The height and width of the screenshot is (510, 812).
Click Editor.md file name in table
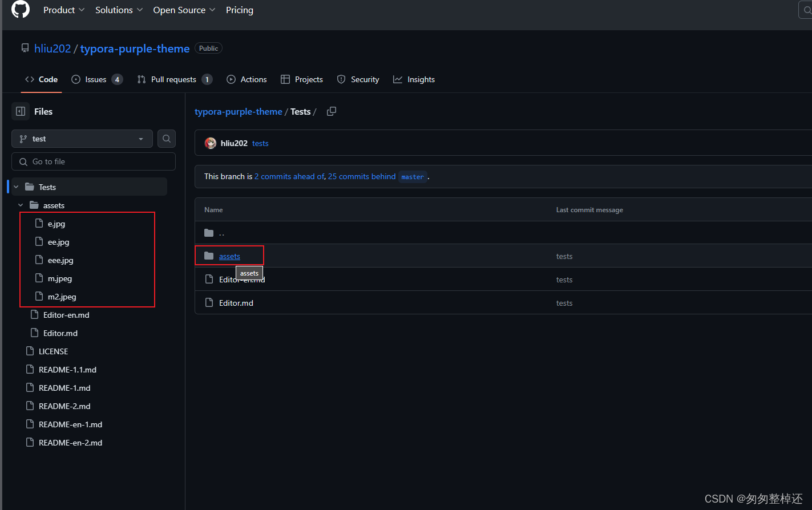pos(236,303)
